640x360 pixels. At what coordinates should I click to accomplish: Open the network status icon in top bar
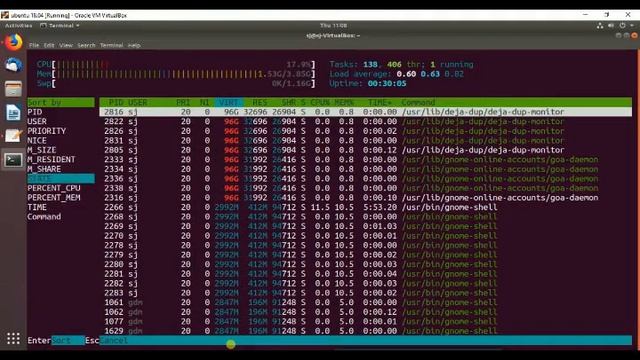point(600,25)
